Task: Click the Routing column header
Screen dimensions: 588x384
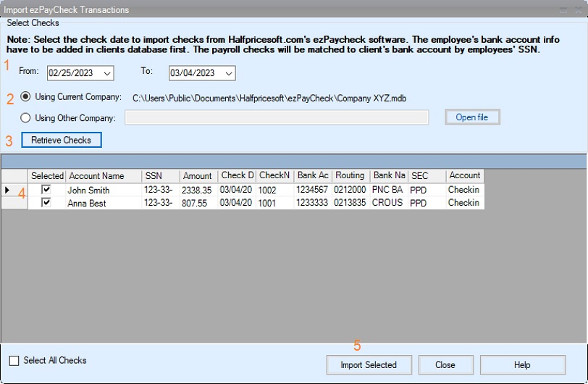Action: coord(350,175)
